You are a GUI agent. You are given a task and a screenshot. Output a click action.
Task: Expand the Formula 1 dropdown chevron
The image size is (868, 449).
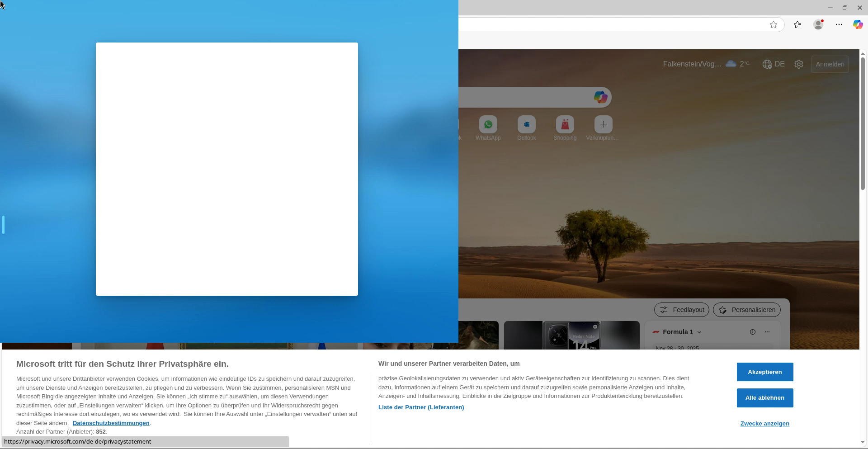pos(699,332)
